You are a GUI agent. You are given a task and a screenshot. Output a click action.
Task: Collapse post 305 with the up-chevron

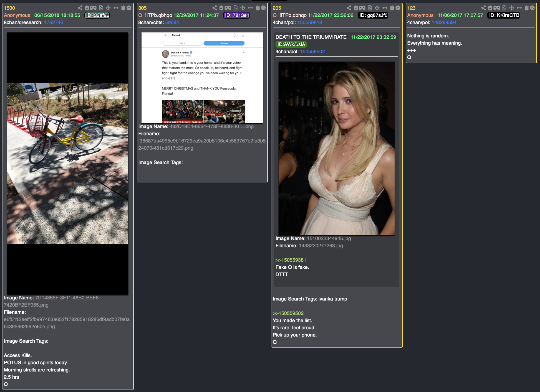[263, 8]
